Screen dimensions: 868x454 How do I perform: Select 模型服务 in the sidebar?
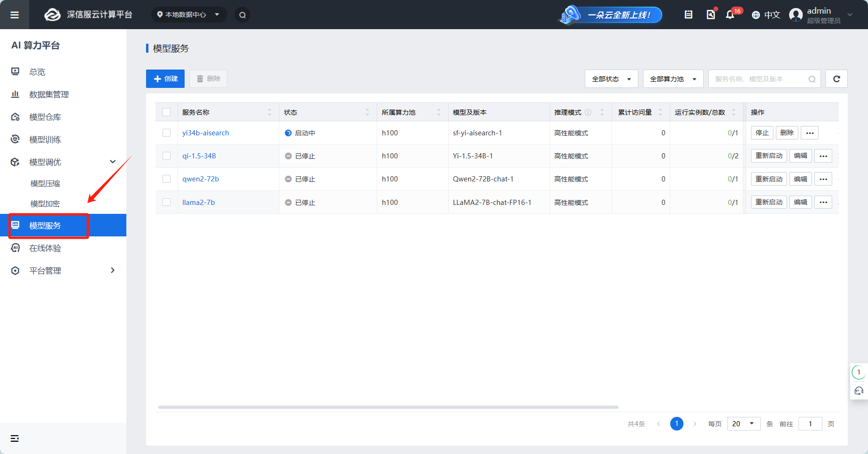click(x=63, y=225)
